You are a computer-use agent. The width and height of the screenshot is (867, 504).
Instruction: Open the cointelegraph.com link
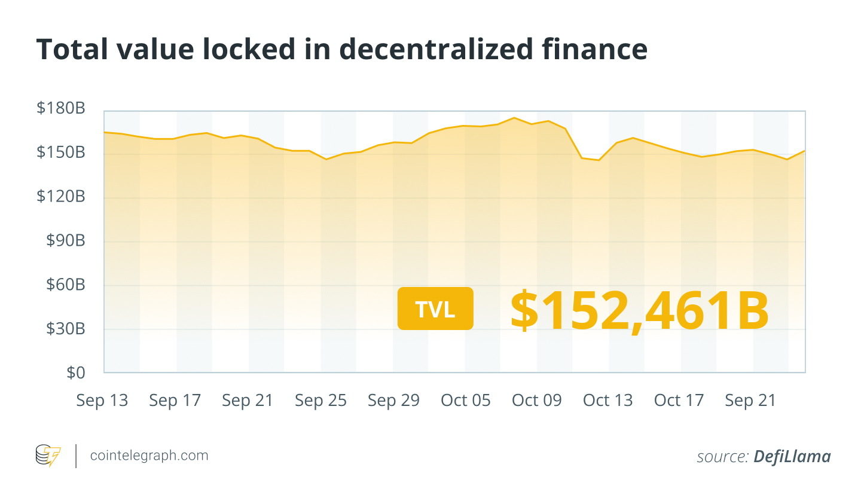pos(149,456)
